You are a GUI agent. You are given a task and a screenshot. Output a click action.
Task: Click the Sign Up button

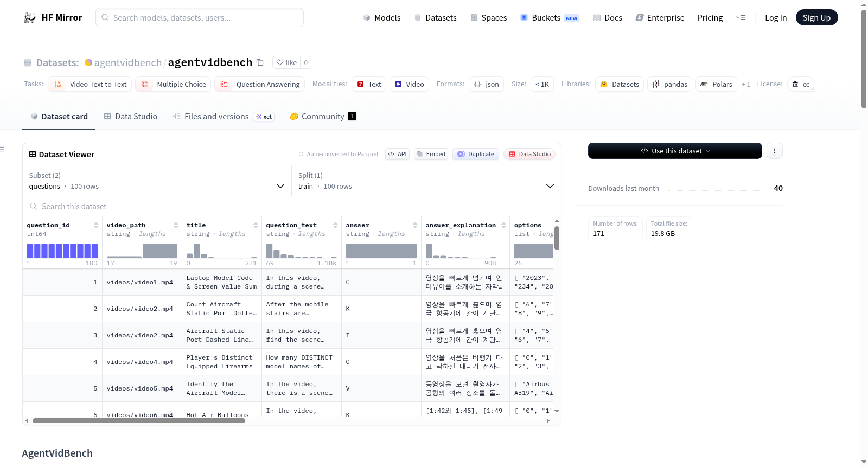(x=816, y=17)
